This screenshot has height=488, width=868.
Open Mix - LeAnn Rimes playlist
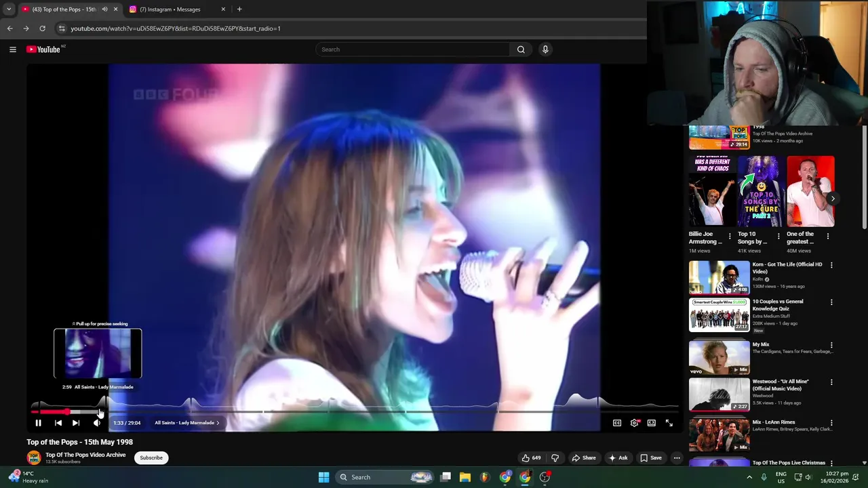tap(719, 435)
